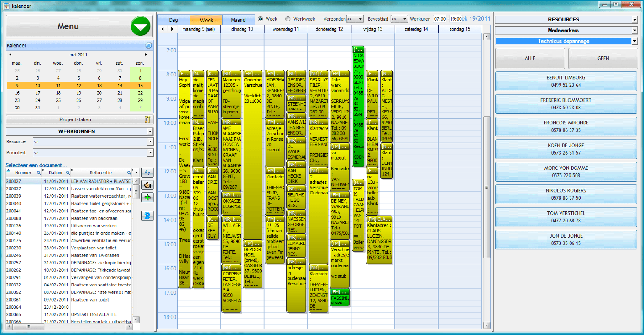Click the blue running figure icon
The image size is (644, 335).
click(147, 216)
